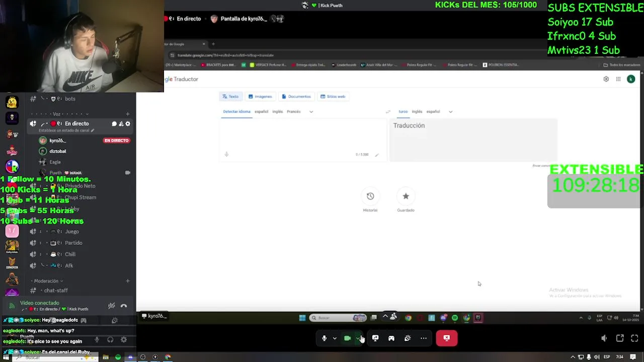Enter fullscreen stream view
Image resolution: width=644 pixels, height=362 pixels.
click(x=634, y=338)
